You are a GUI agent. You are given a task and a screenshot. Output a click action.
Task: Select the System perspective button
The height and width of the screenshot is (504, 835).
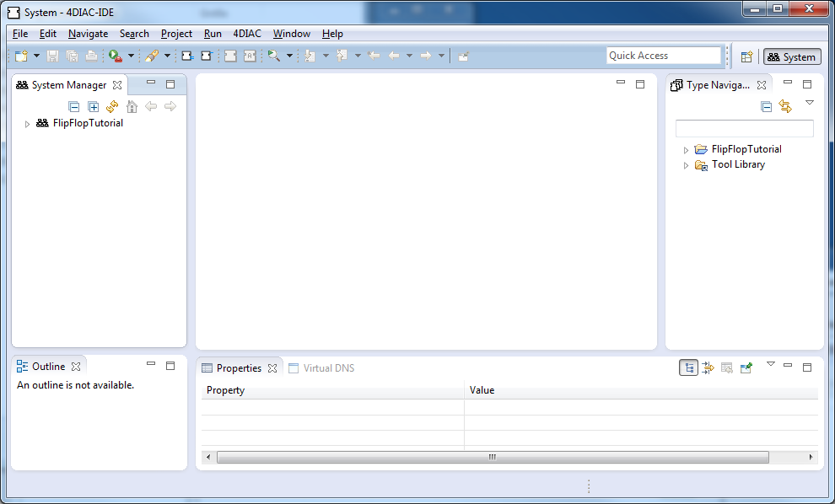coord(792,56)
